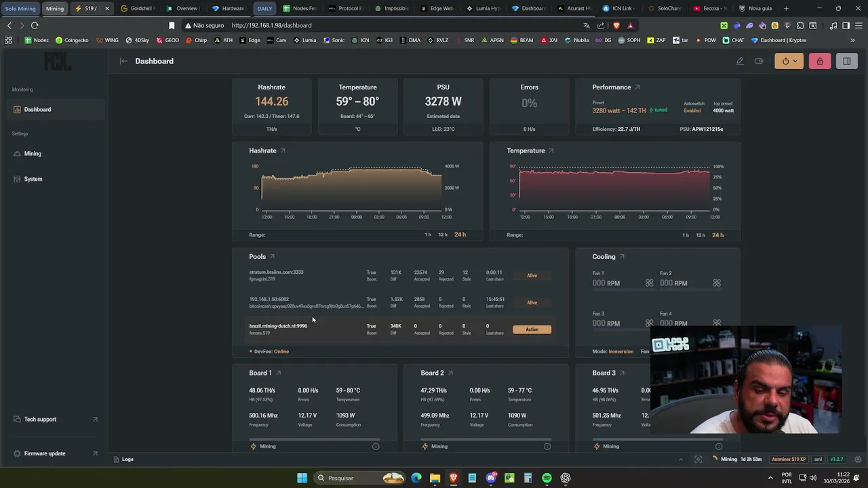Collapse the sidebar with the back arrow
Image resolution: width=868 pixels, height=488 pixels.
(123, 61)
